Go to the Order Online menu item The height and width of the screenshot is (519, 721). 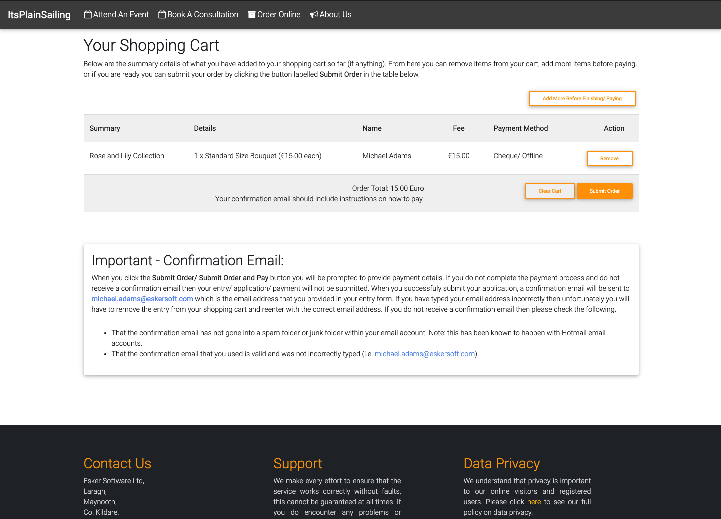[x=278, y=15]
